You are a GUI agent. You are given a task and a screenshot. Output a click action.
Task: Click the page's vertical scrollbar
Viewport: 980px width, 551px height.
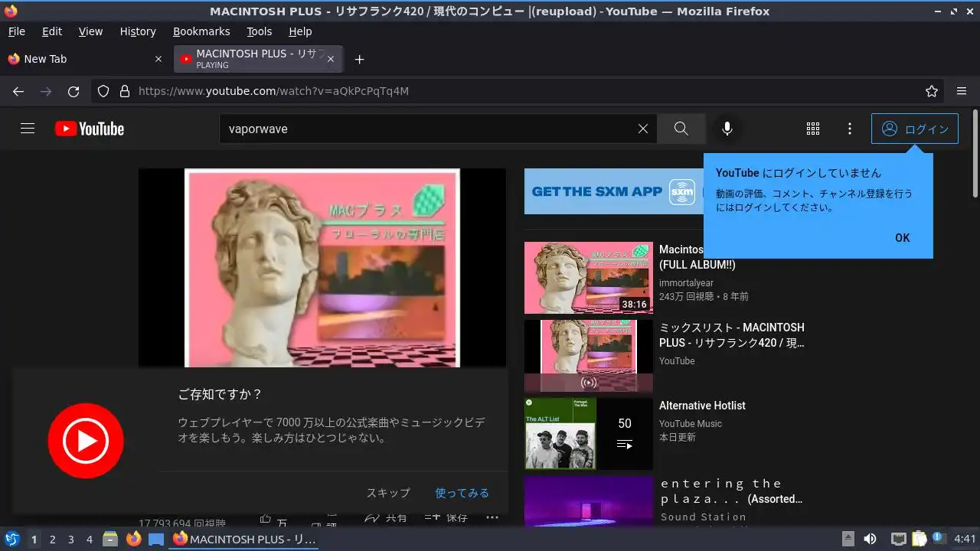(975, 153)
